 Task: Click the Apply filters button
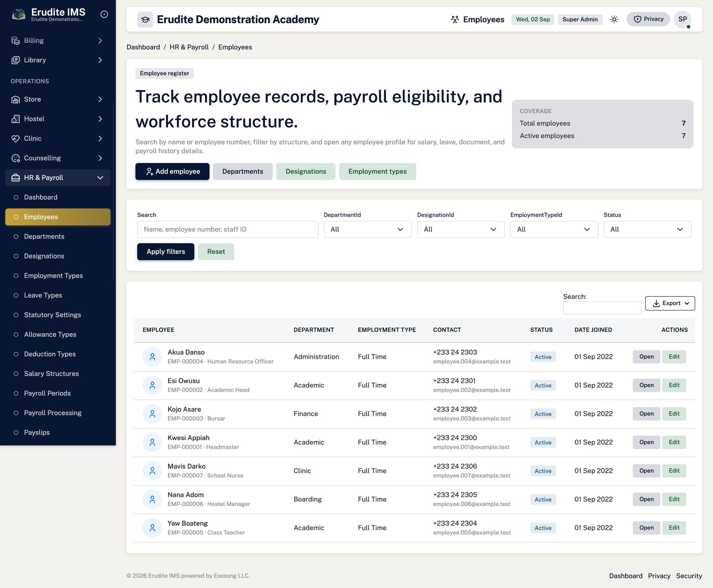click(166, 252)
